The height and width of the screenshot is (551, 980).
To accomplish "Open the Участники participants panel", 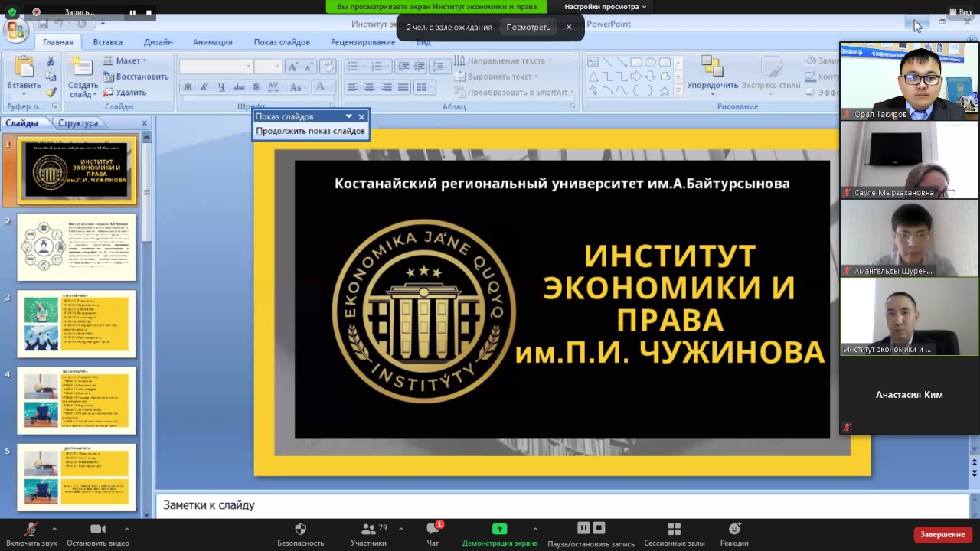I will (x=369, y=535).
